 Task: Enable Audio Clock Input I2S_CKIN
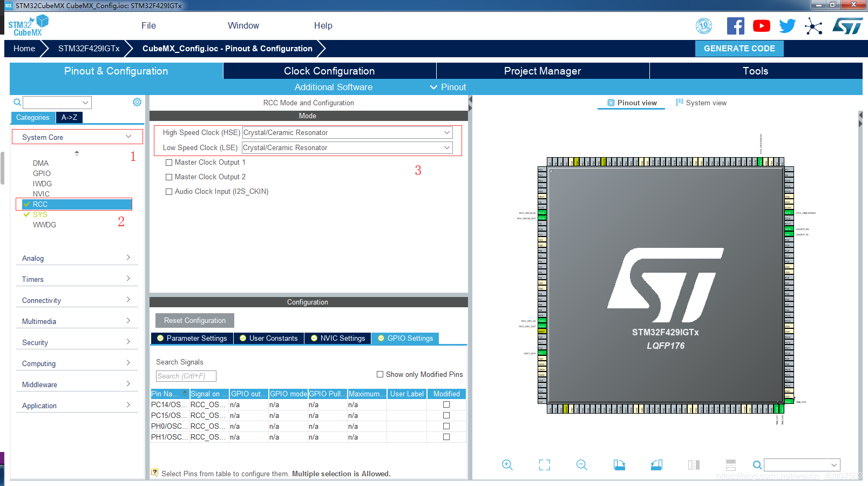pyautogui.click(x=169, y=192)
